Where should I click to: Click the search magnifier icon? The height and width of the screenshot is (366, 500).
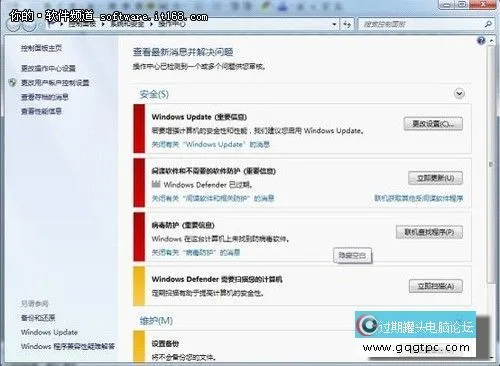[488, 24]
